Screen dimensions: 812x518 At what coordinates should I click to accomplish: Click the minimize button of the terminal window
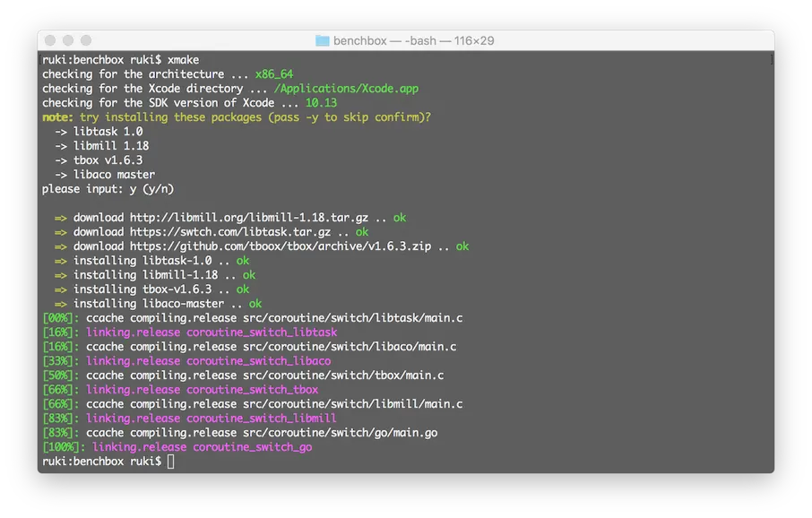68,40
